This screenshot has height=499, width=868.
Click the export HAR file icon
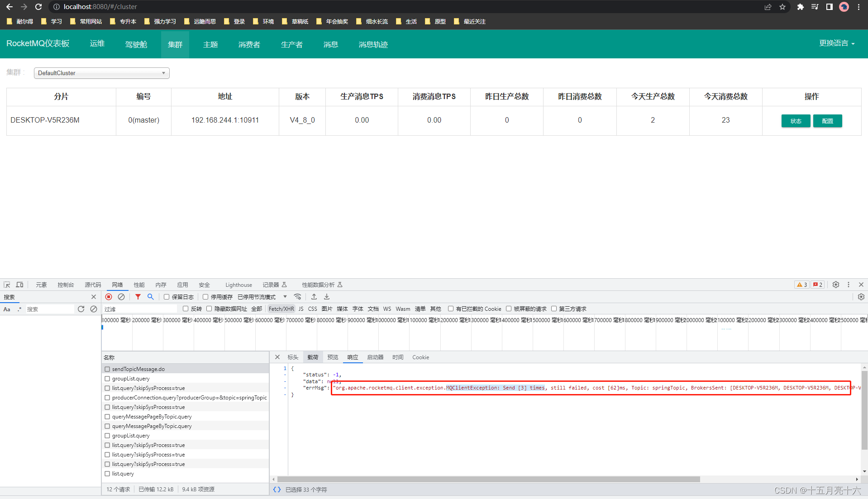[326, 297]
